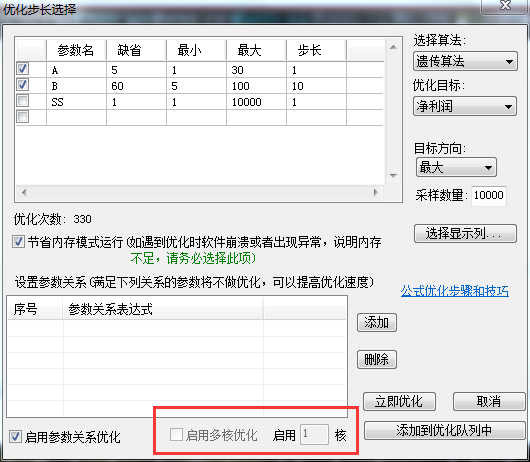Click parameter name A cell
Image resolution: width=530 pixels, height=462 pixels.
(x=76, y=70)
